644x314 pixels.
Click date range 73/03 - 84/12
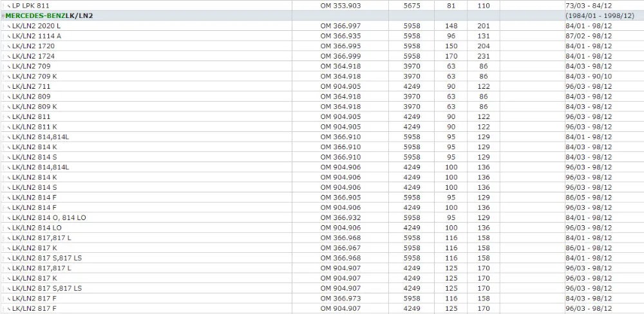coord(589,6)
